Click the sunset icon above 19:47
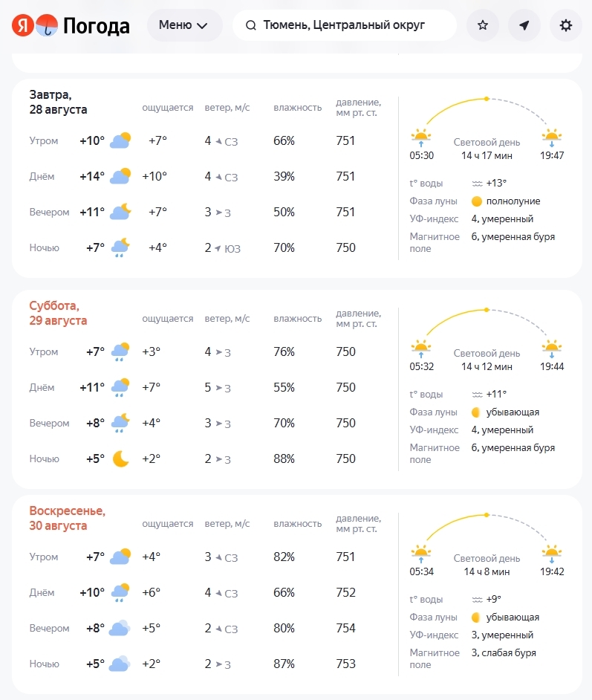592x700 pixels. 552,137
